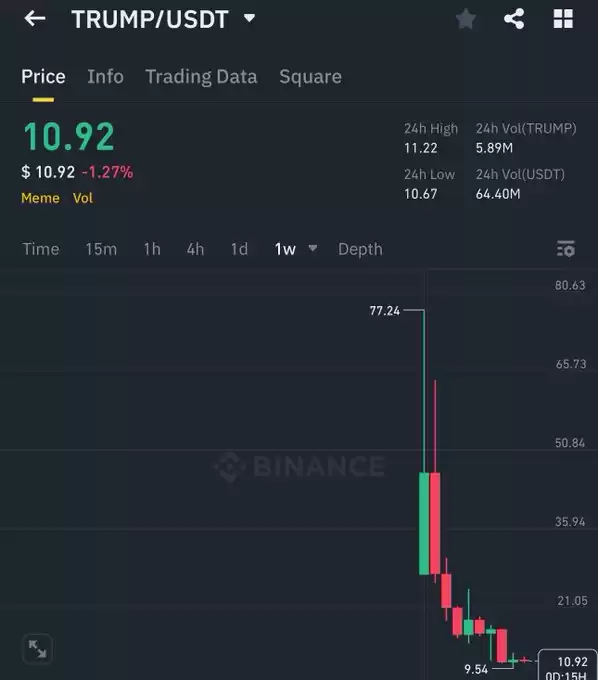Select the 4h interval
Image resolution: width=598 pixels, height=680 pixels.
pyautogui.click(x=195, y=249)
